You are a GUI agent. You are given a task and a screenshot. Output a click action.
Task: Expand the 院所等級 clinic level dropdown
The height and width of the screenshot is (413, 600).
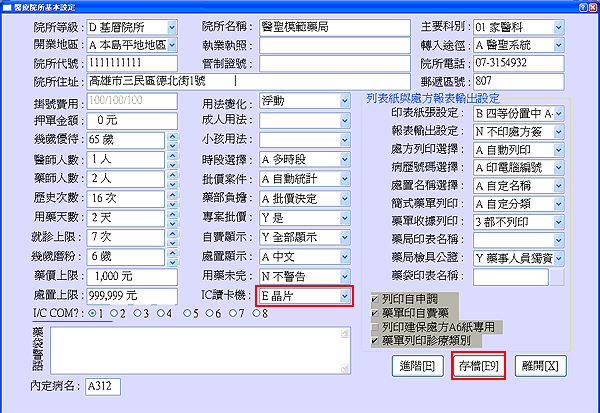coord(172,26)
